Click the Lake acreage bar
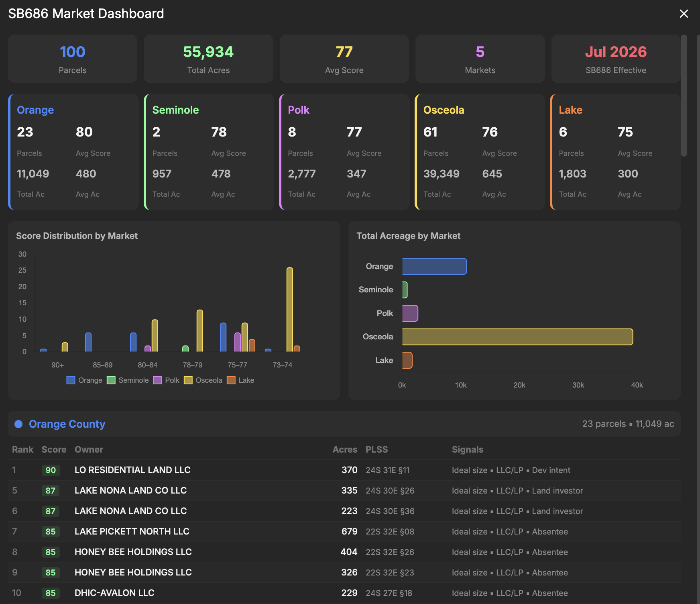Viewport: 700px width, 604px height. tap(407, 360)
